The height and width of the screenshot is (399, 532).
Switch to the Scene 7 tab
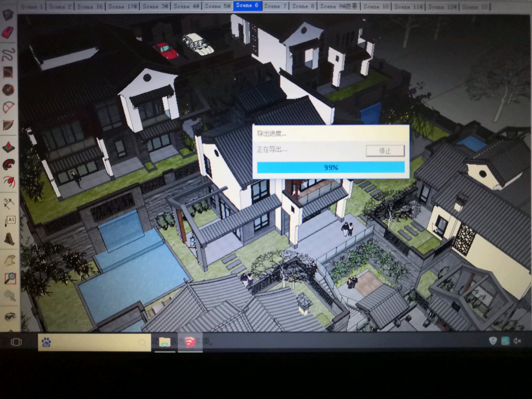(275, 6)
